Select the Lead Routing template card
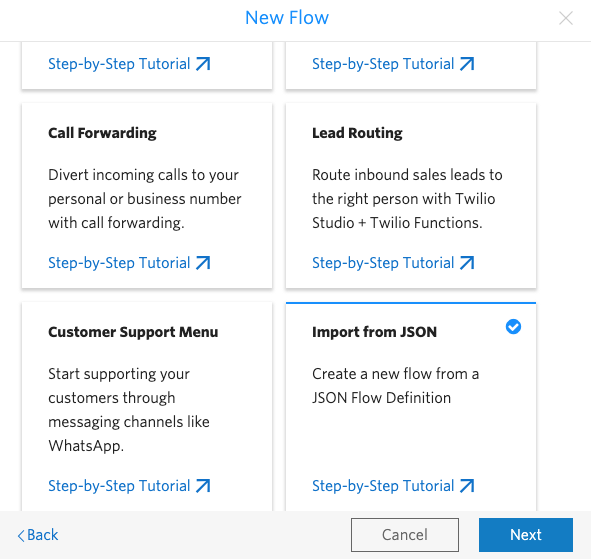 (411, 196)
